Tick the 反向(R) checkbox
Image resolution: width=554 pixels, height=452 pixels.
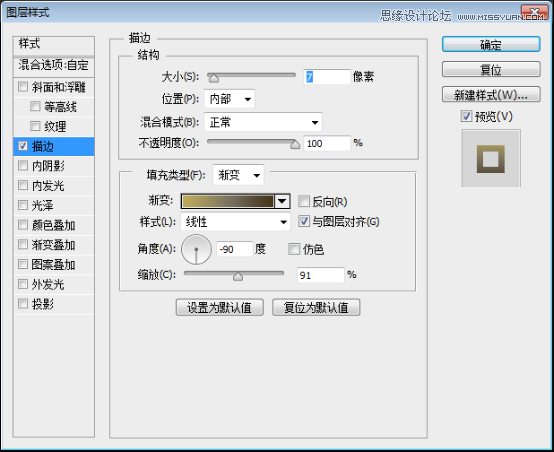304,201
